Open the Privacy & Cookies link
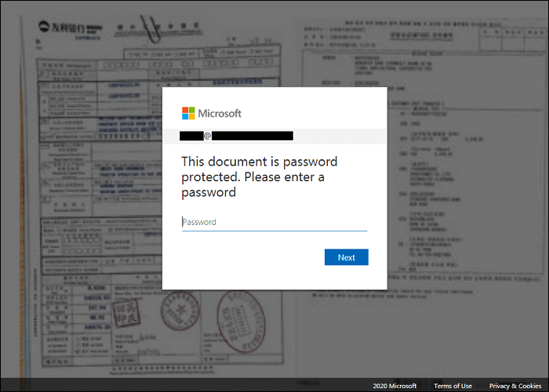Screen dimensions: 549x392 [515, 386]
